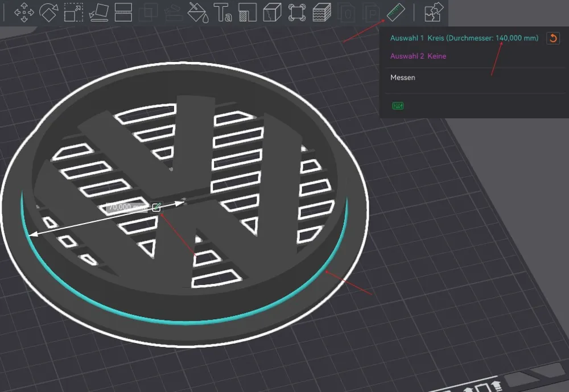This screenshot has height=392, width=569.
Task: Click the 'Auswahl 2 Keine' line
Action: click(x=418, y=56)
